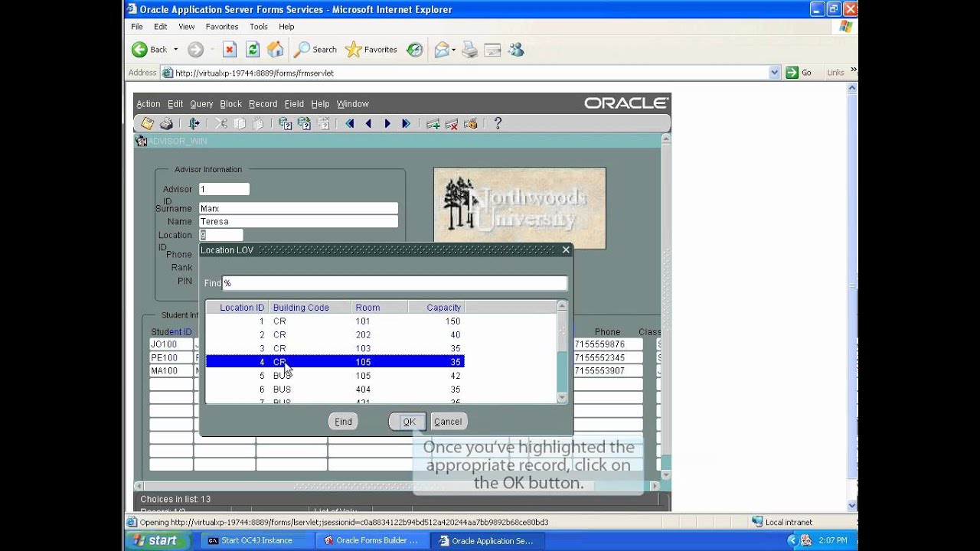Click the Remove Record icon

click(x=452, y=123)
